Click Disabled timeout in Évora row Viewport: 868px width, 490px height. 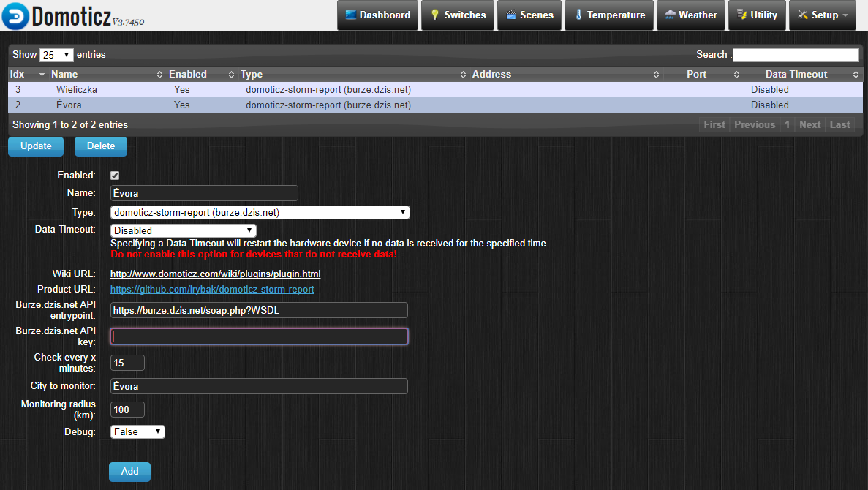pyautogui.click(x=769, y=105)
